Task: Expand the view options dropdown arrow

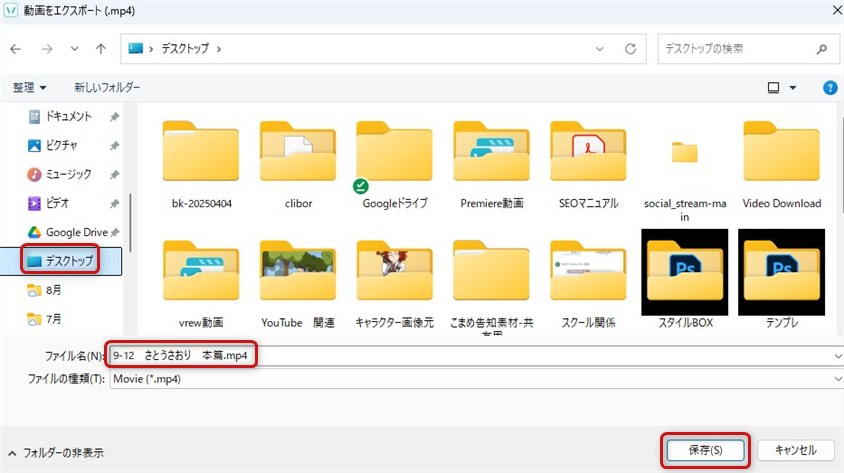Action: click(x=793, y=88)
